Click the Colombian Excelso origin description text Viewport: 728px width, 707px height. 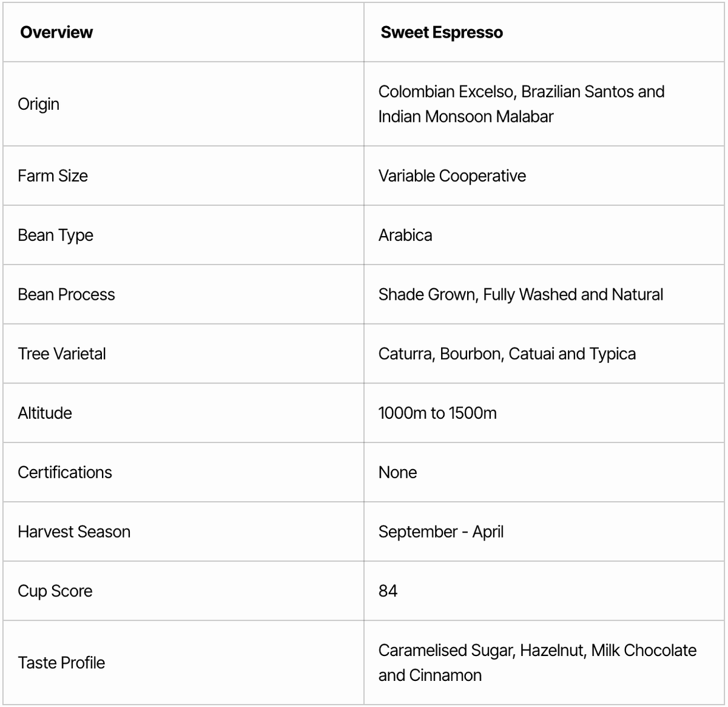(521, 104)
